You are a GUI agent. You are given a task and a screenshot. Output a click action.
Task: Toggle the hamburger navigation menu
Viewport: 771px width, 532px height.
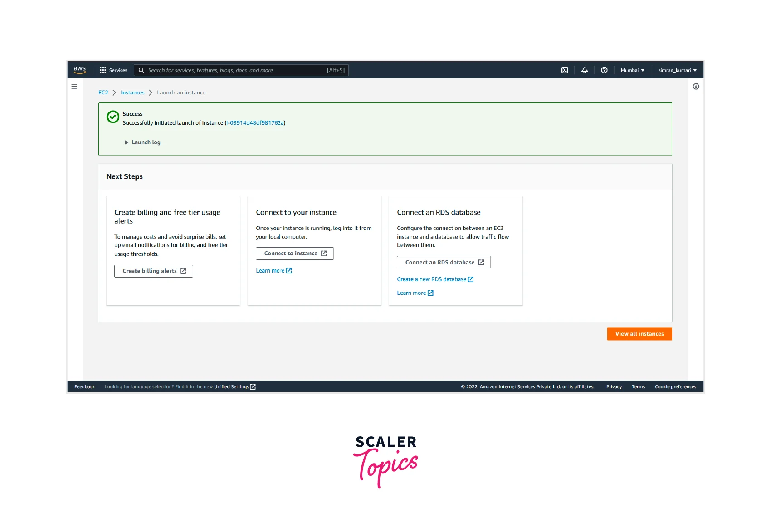[x=74, y=87]
